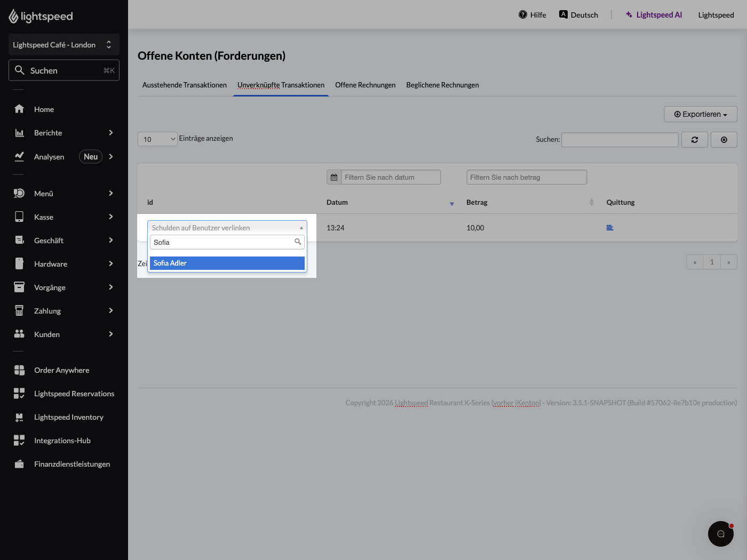Viewport: 747px width, 560px height.
Task: Open the Lightspeed Café - London location switcher
Action: [x=64, y=45]
